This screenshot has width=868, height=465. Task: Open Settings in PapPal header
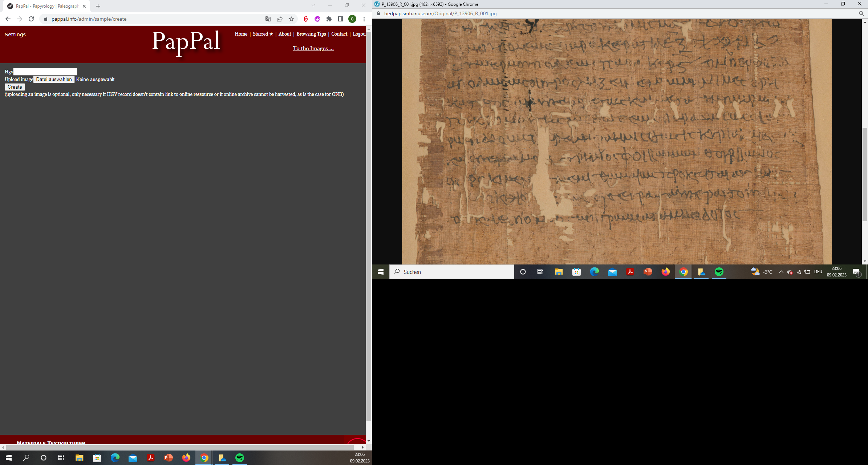click(15, 35)
